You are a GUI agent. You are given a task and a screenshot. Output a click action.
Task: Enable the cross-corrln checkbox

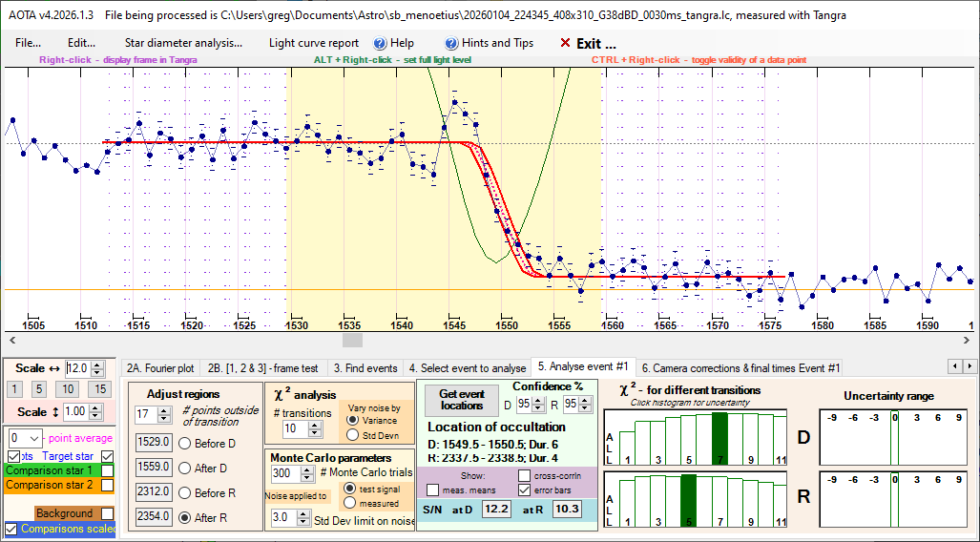click(x=527, y=475)
